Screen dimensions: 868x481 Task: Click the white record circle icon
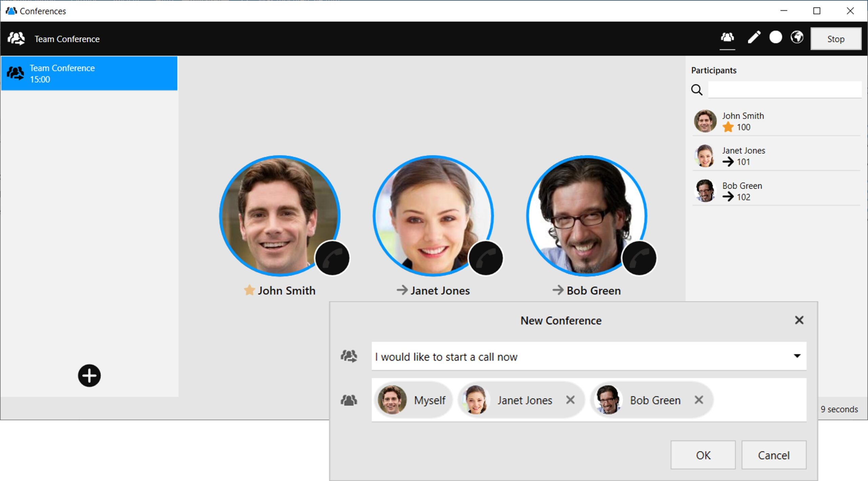(776, 37)
